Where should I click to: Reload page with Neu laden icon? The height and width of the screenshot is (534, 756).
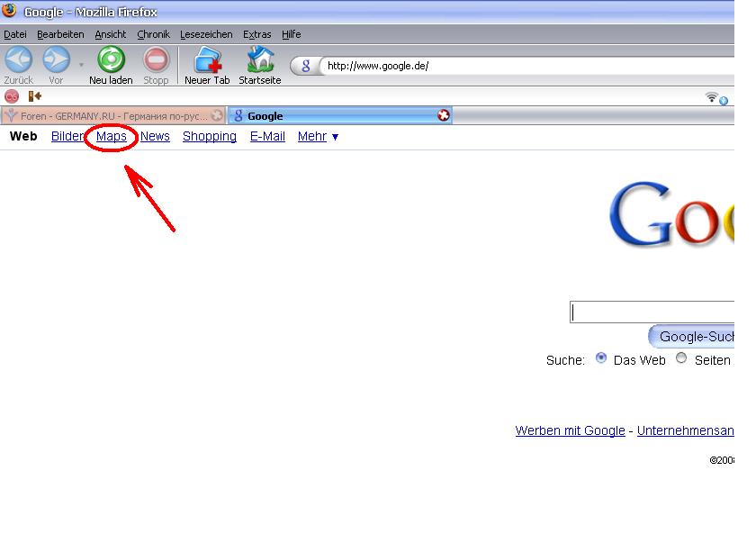coord(111,59)
